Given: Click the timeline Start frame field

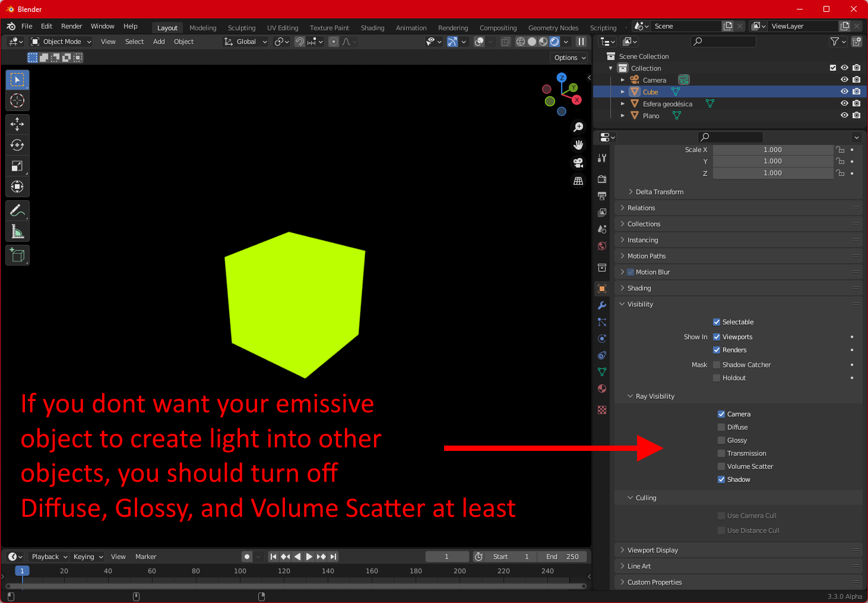Looking at the screenshot, I should pos(511,557).
